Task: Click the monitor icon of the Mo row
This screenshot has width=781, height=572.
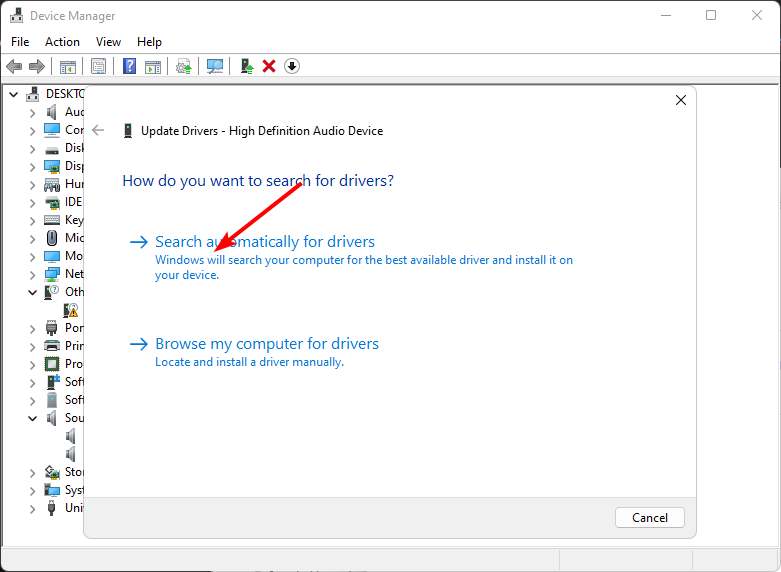Action: 52,256
